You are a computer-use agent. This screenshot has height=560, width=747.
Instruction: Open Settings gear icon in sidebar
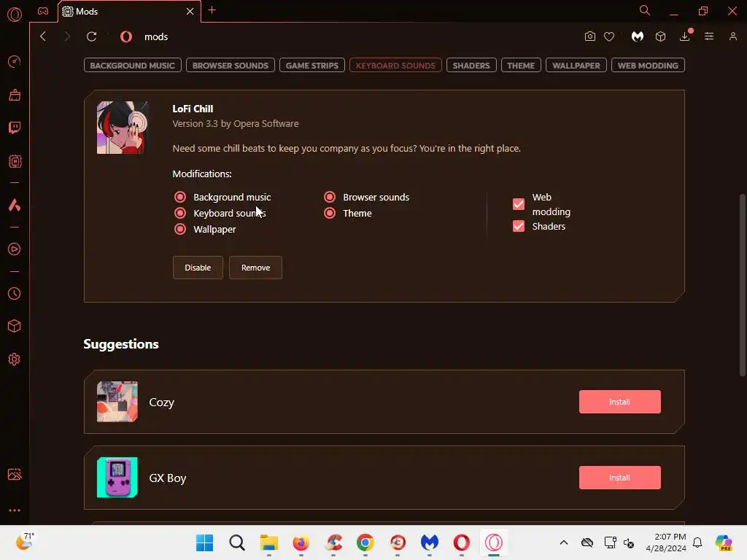(15, 359)
